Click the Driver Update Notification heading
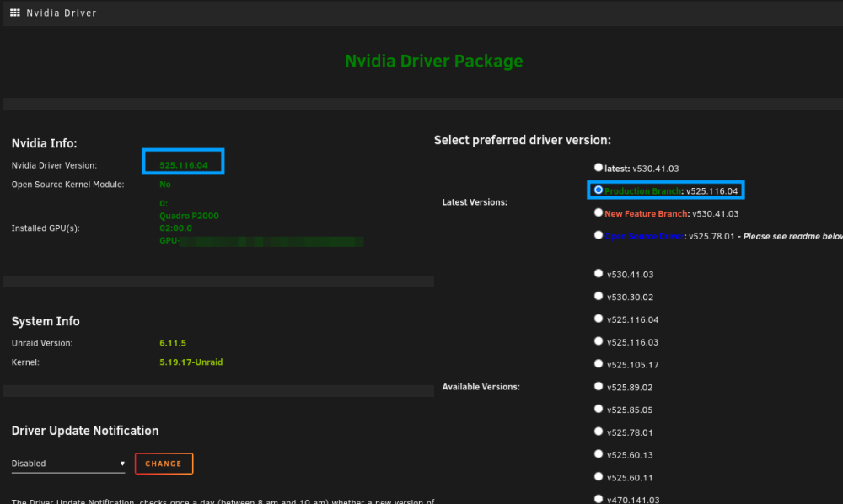Image resolution: width=843 pixels, height=504 pixels. click(x=85, y=431)
